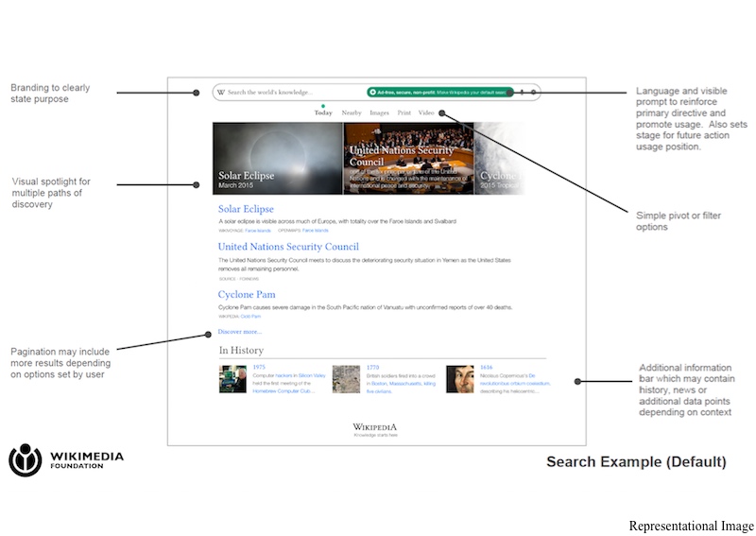Click the Copernicus portrait thumbnail

click(x=460, y=379)
